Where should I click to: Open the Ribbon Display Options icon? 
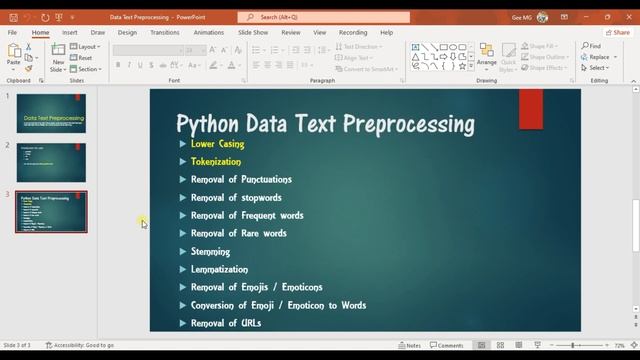pyautogui.click(x=564, y=17)
